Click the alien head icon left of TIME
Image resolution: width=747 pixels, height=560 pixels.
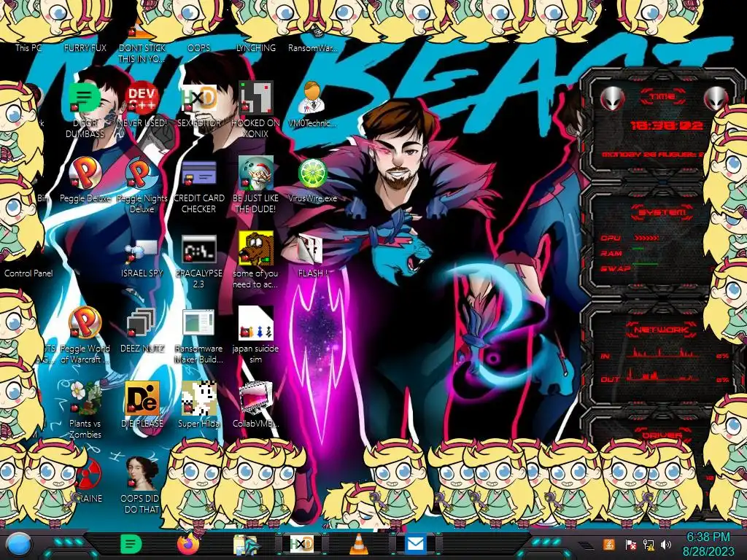tap(612, 98)
